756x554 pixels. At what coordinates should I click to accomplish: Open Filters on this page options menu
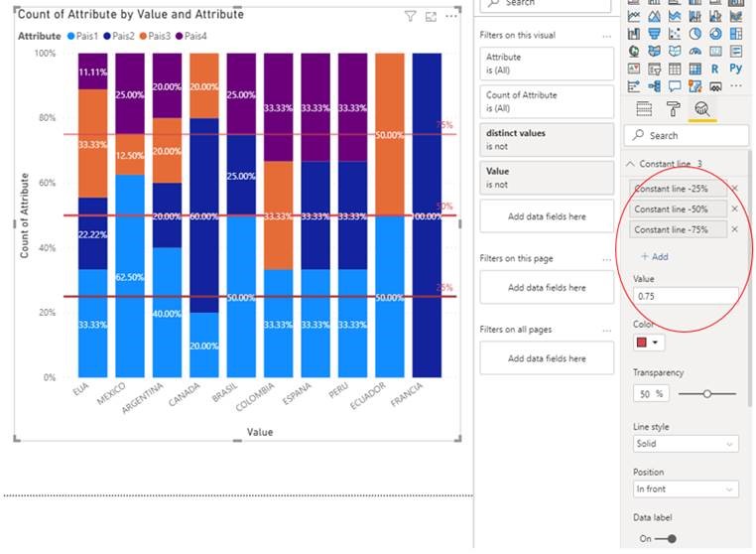click(x=606, y=259)
